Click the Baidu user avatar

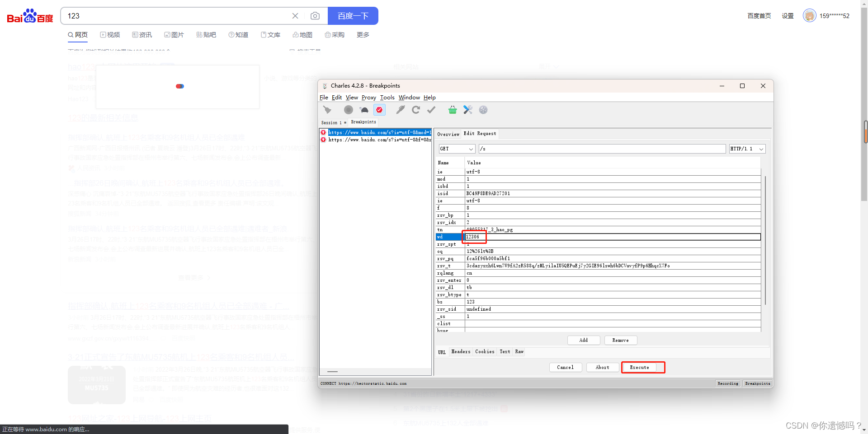click(809, 16)
